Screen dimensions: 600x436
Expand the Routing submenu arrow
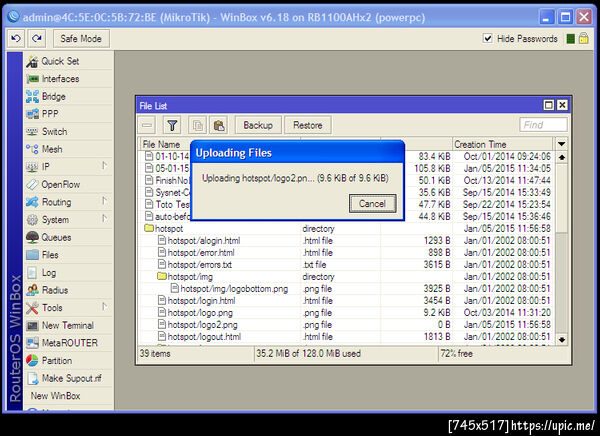tap(105, 201)
